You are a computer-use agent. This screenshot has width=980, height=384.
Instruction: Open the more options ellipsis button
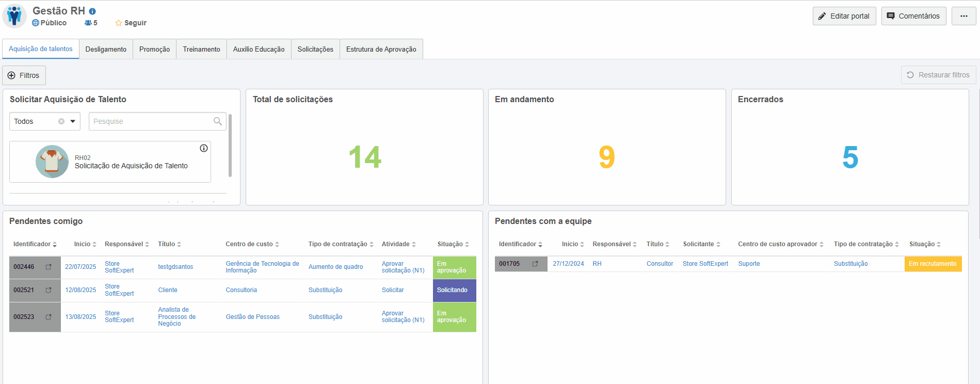click(963, 16)
